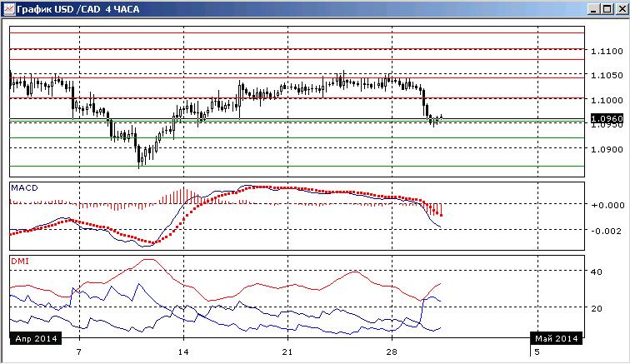This screenshot has height=364, width=630.
Task: Click date label 14 on time axis
Action: pos(183,352)
